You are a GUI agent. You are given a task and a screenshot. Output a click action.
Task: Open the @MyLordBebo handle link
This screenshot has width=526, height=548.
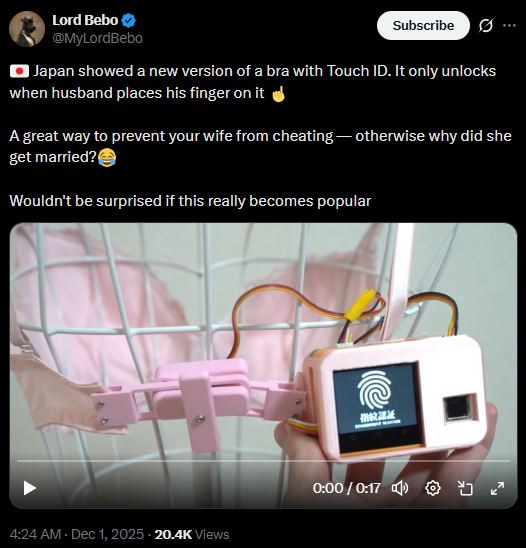click(98, 38)
